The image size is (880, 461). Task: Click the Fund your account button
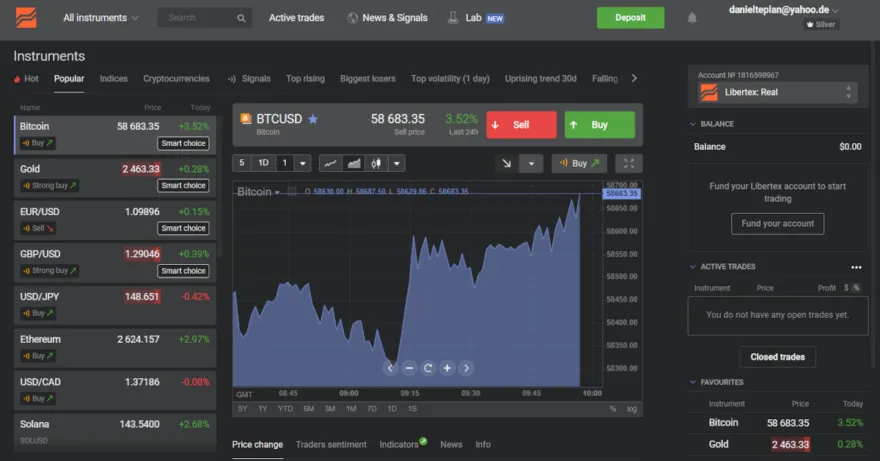pyautogui.click(x=777, y=223)
